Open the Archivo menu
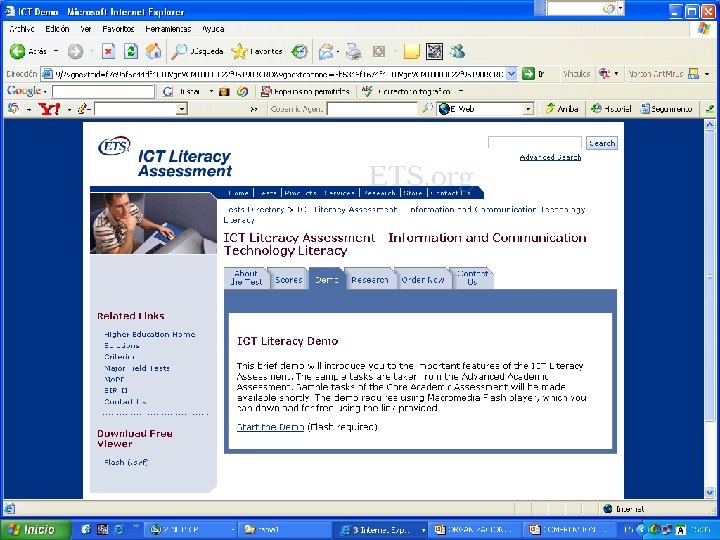 pyautogui.click(x=22, y=29)
